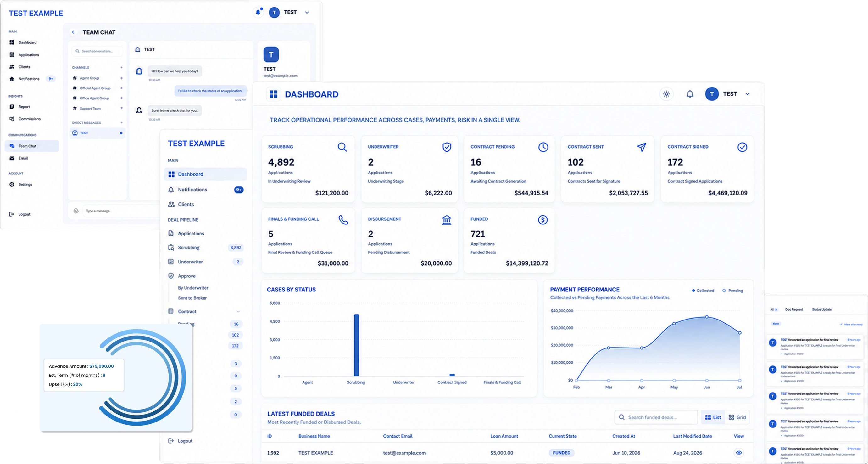Open Underwriter pipeline item in sidebar
This screenshot has width=868, height=464.
click(x=205, y=262)
